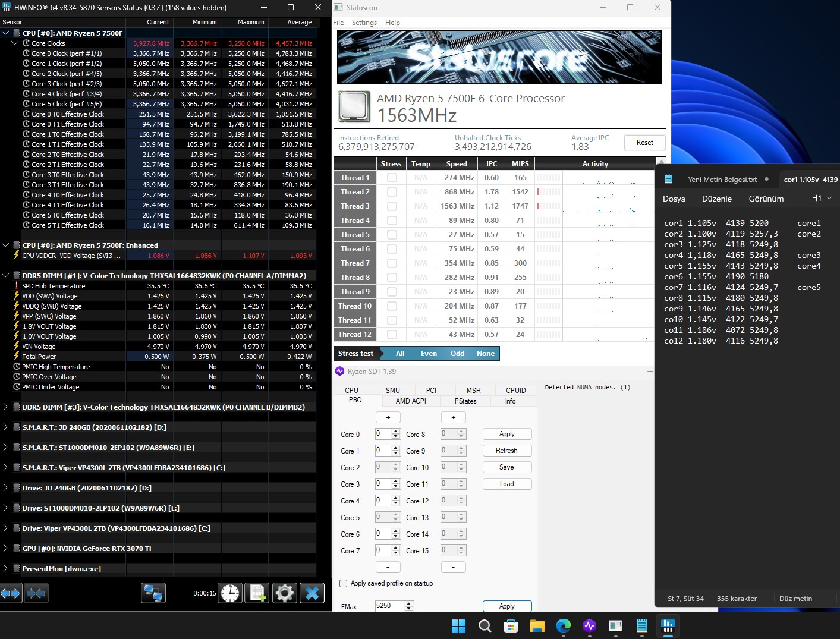Check Apply saved profile on startup
Screen dimensions: 840x639
point(343,583)
